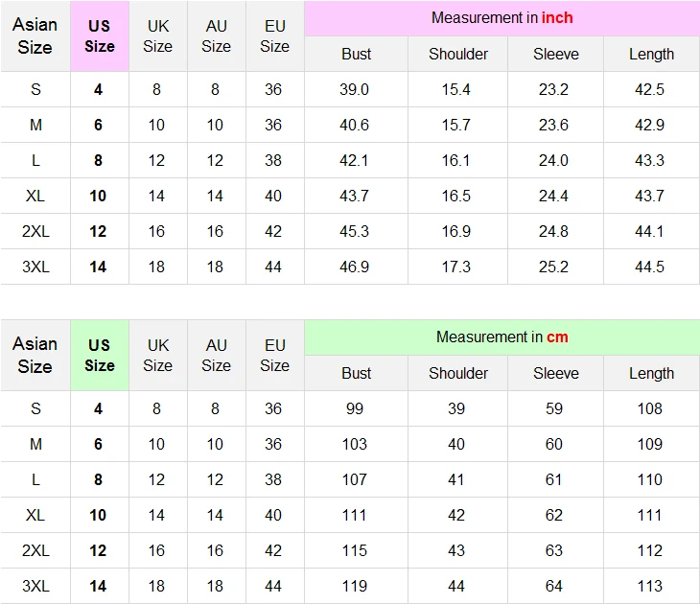Screen dimensions: 700x604
Task: Click bust value 45.3 in 2XL row
Action: tap(354, 231)
